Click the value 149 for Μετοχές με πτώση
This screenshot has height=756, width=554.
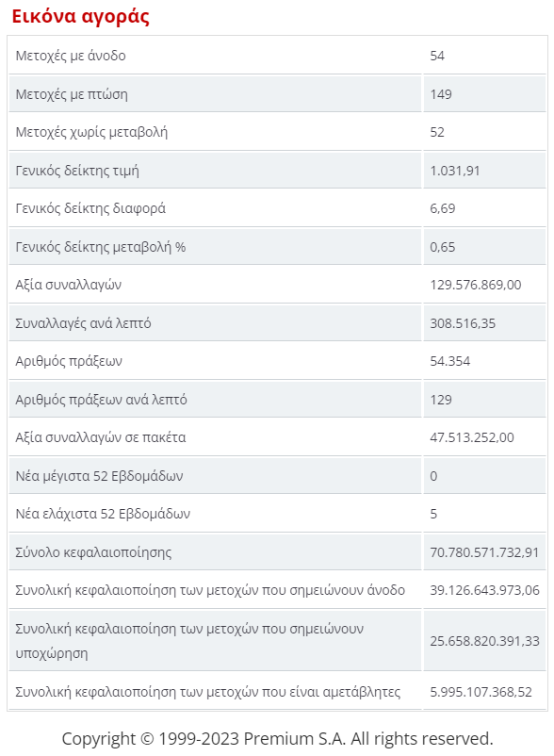tap(441, 94)
